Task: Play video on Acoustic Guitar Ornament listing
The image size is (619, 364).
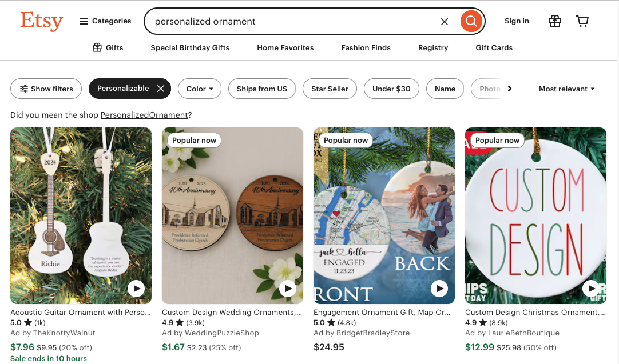Action: click(x=136, y=289)
